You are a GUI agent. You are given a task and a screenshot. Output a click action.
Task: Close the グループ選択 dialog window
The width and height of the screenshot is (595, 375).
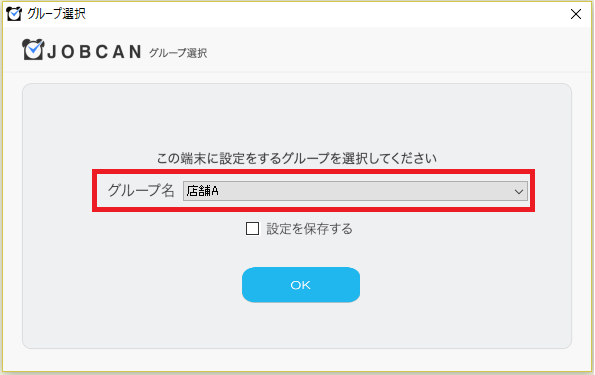point(576,14)
